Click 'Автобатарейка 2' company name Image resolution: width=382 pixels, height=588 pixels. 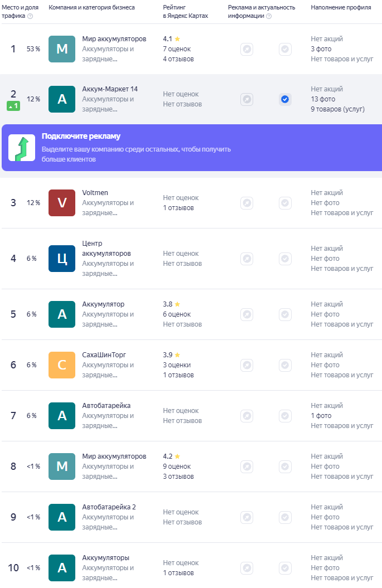click(109, 507)
